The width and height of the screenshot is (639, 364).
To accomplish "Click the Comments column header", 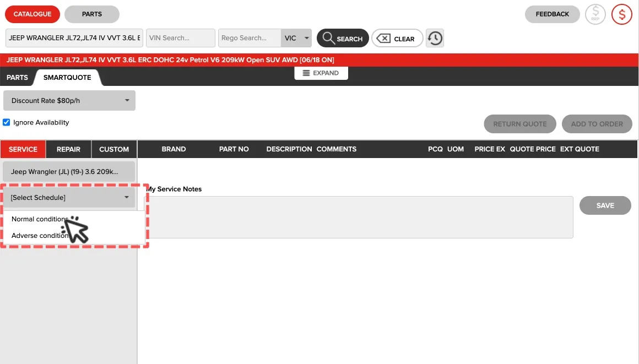I will [x=337, y=149].
